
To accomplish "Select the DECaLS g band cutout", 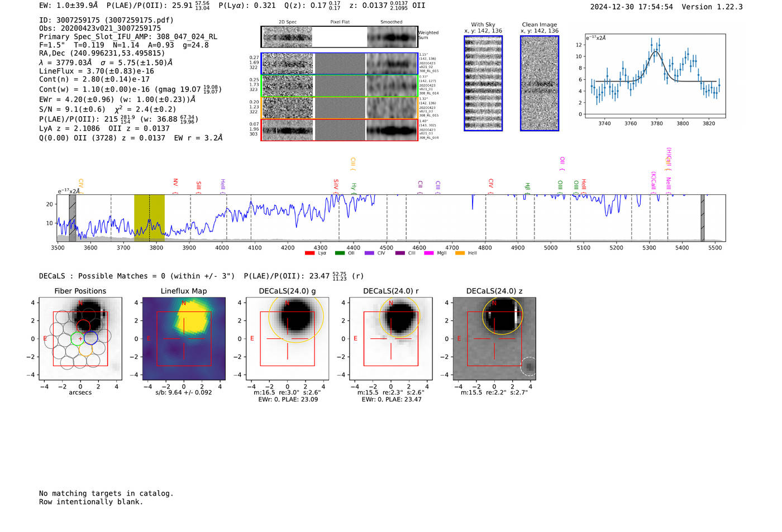I will point(288,338).
